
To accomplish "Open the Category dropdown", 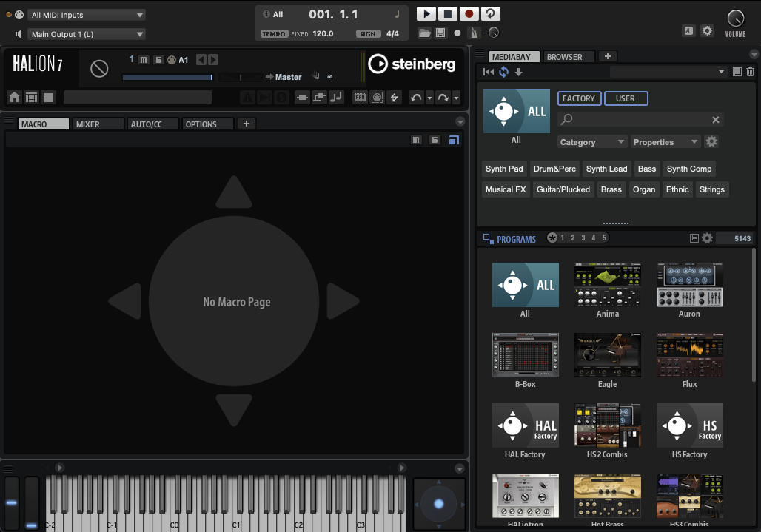I will pos(592,142).
